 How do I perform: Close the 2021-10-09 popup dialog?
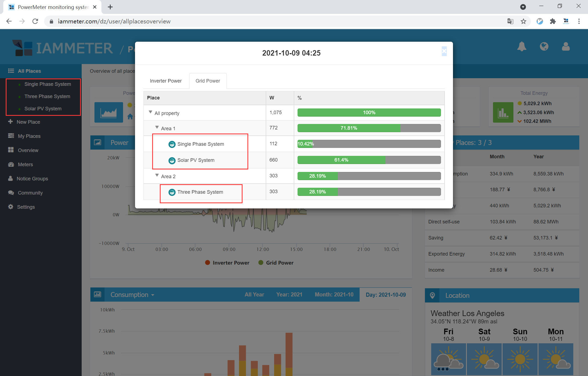pyautogui.click(x=444, y=51)
